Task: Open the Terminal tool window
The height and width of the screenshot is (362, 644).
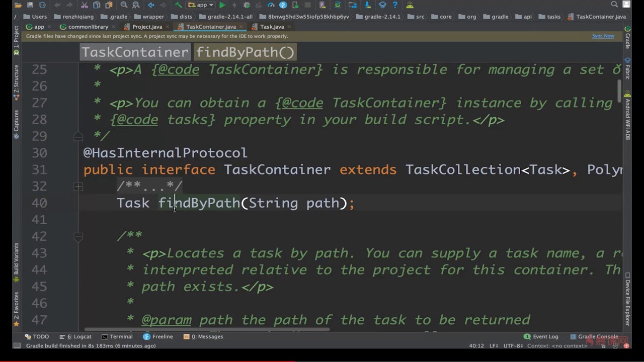Action: click(117, 337)
